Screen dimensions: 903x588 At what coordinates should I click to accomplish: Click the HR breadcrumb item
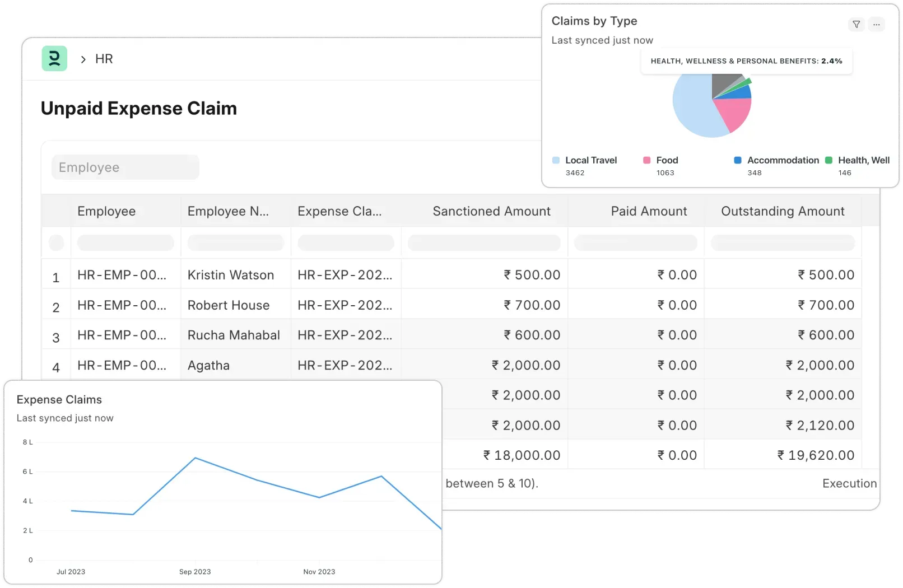point(104,58)
